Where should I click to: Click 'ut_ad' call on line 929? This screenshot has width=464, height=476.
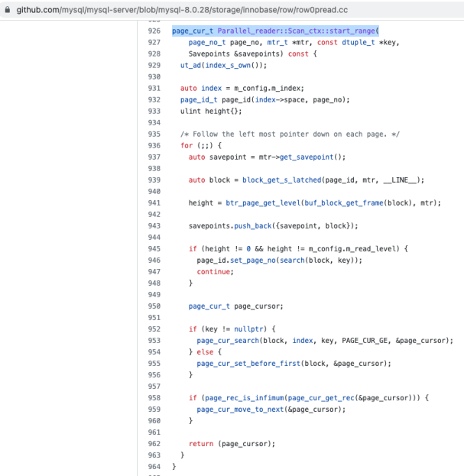click(x=190, y=65)
